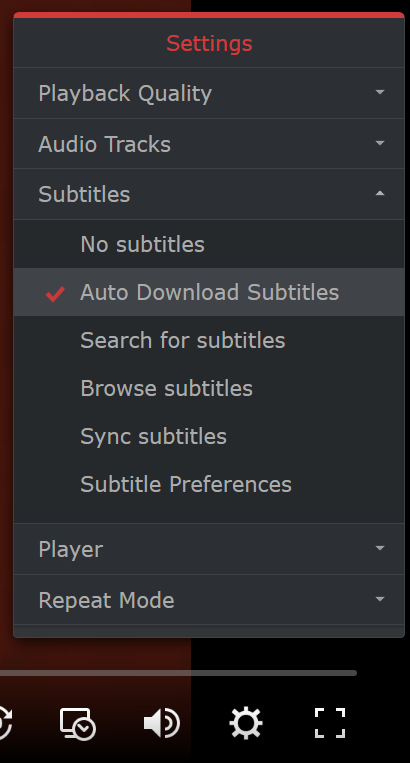The height and width of the screenshot is (763, 410).
Task: Collapse the Subtitles section arrow
Action: (x=380, y=193)
